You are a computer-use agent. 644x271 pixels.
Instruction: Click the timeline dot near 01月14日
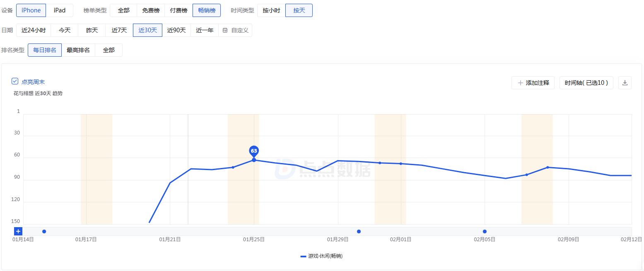pyautogui.click(x=44, y=231)
